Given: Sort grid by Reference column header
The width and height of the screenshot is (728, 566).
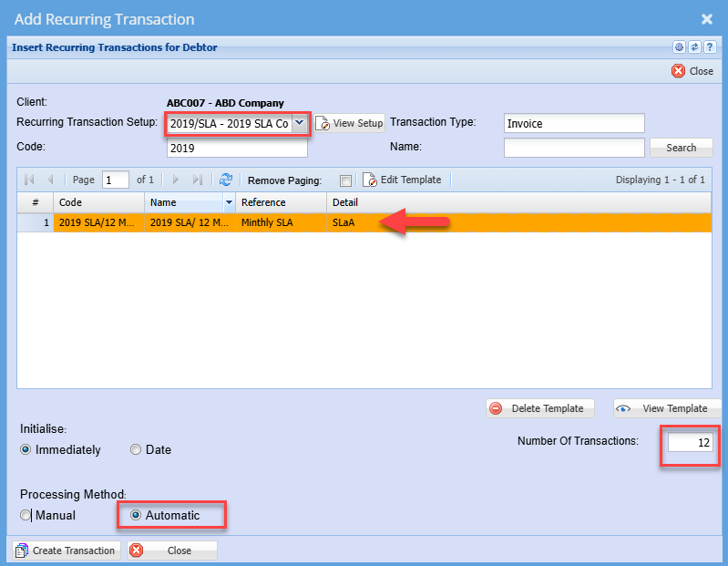Looking at the screenshot, I should [281, 202].
